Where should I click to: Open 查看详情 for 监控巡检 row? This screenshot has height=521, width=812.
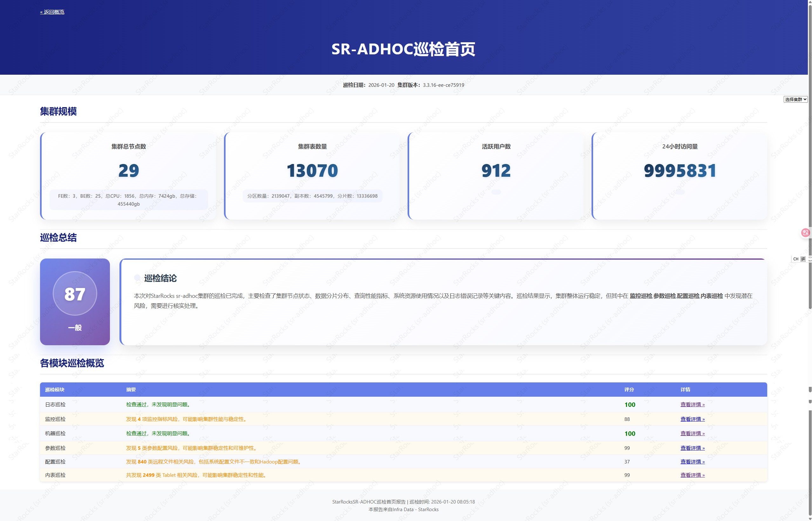tap(692, 419)
